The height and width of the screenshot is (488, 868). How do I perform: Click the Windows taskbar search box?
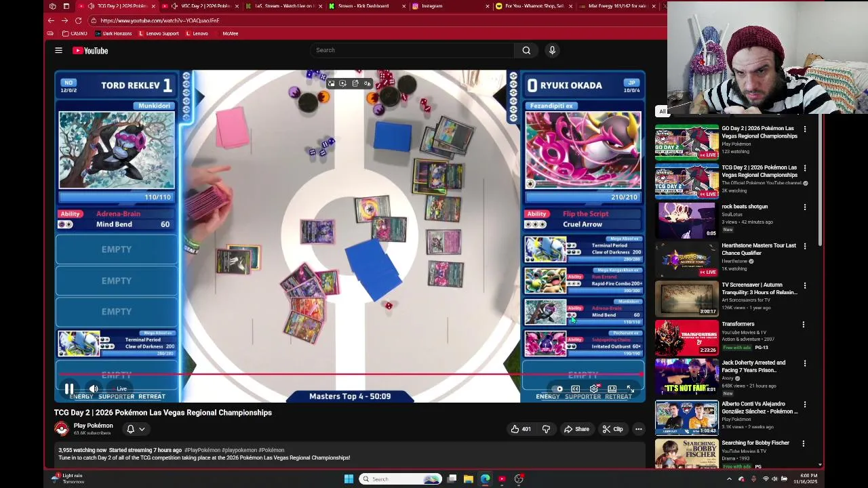[x=401, y=479]
